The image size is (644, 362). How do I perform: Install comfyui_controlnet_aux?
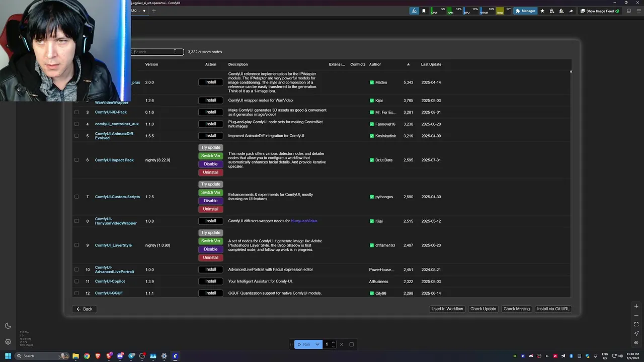pos(211,124)
